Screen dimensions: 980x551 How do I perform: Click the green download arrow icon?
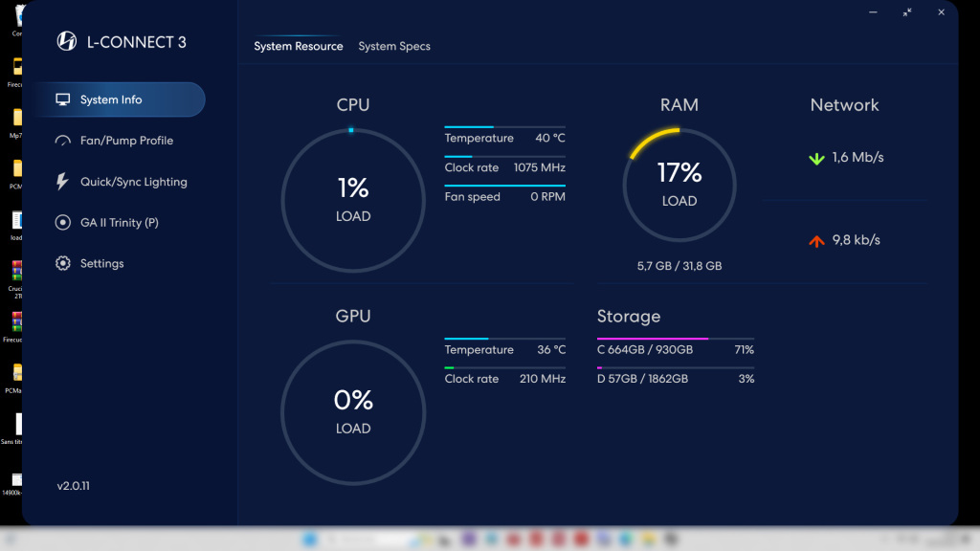(x=816, y=158)
